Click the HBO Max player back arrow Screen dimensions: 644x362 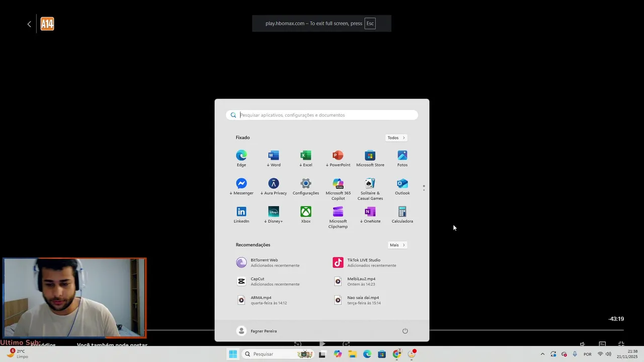pos(29,24)
